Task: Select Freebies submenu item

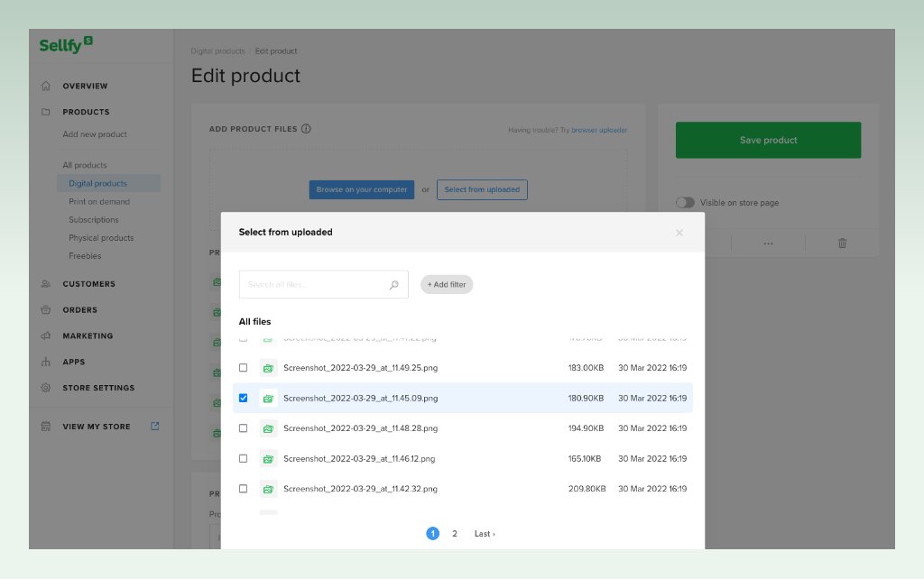Action: tap(85, 256)
